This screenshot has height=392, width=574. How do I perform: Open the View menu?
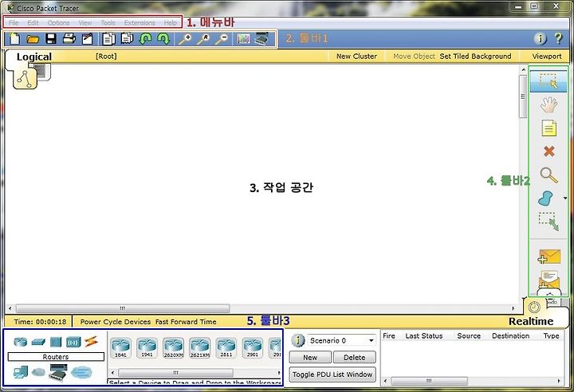pos(85,22)
